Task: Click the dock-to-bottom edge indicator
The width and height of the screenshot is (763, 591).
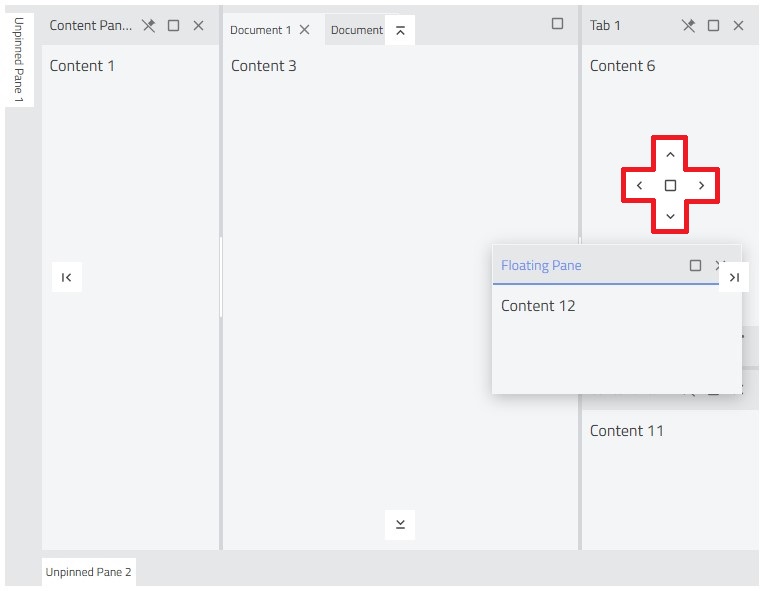Action: [x=400, y=524]
